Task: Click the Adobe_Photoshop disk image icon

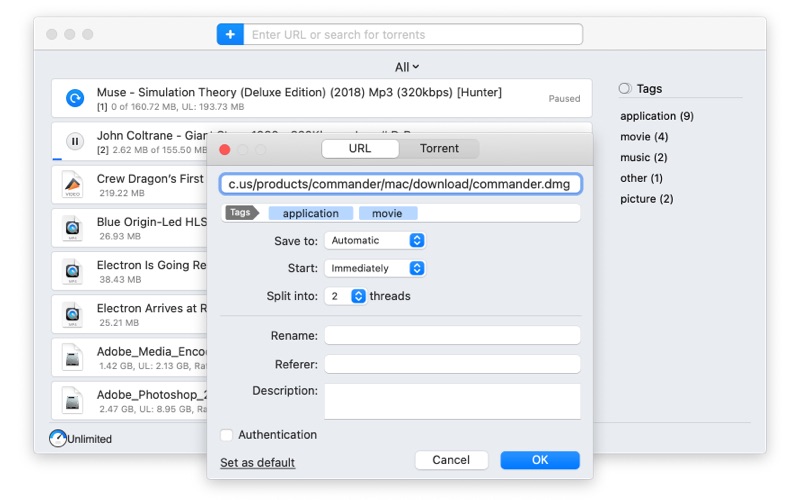Action: [72, 401]
